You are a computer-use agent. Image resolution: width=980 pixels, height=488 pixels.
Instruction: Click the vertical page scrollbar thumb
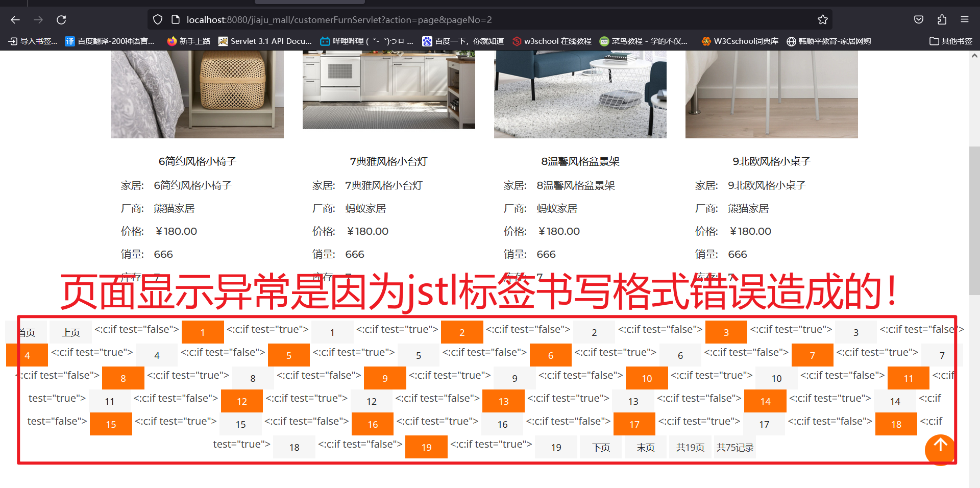pyautogui.click(x=974, y=221)
